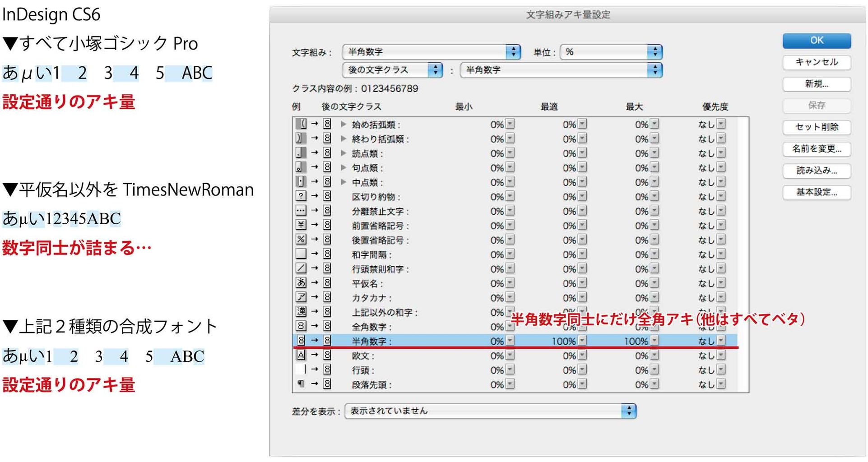Click the 基本設定... button
The width and height of the screenshot is (868, 462).
point(816,192)
